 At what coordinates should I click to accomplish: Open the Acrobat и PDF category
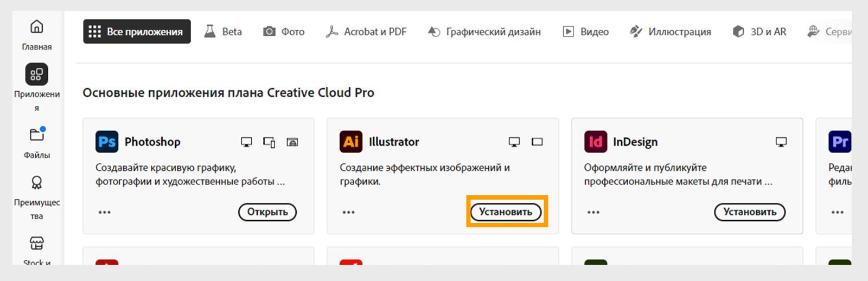click(366, 31)
